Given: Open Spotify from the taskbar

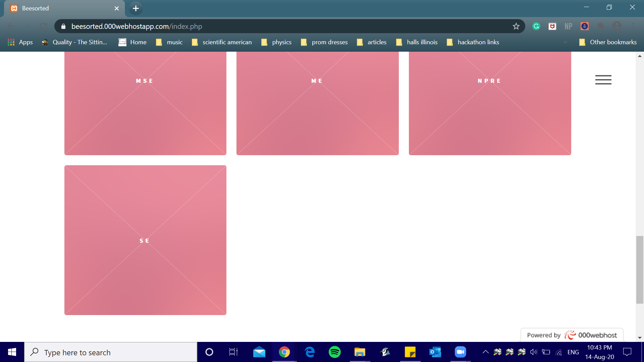Looking at the screenshot, I should (334, 352).
